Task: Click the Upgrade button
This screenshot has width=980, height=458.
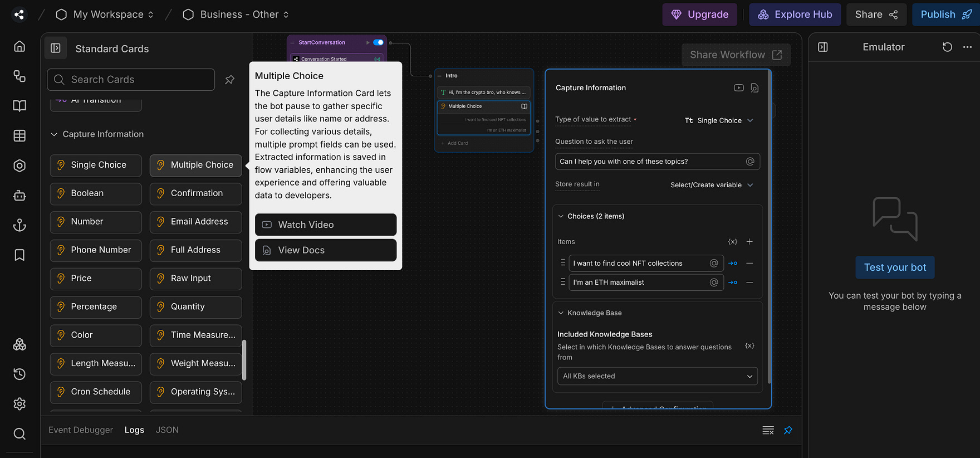Action: [x=700, y=14]
